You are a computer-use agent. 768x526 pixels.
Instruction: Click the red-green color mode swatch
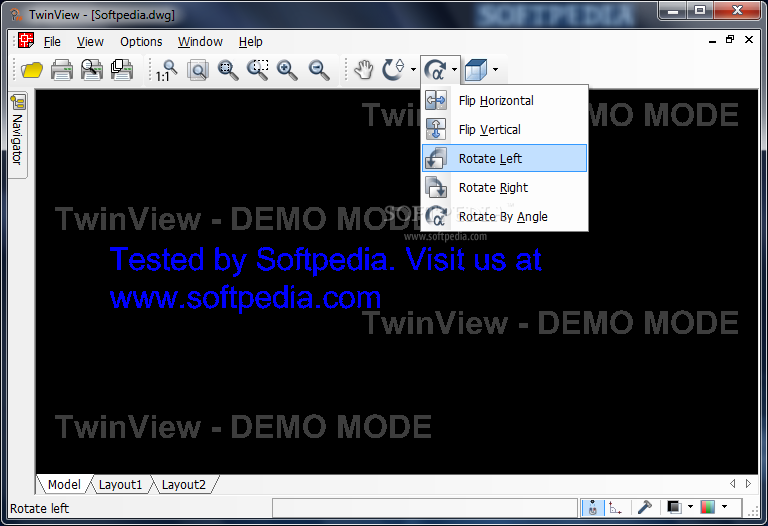[x=708, y=507]
